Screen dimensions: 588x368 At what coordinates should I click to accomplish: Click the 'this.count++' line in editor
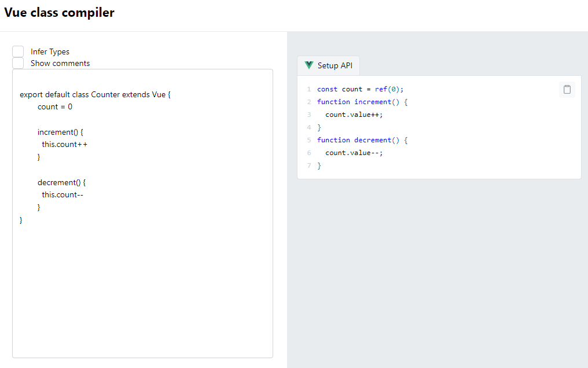(64, 144)
